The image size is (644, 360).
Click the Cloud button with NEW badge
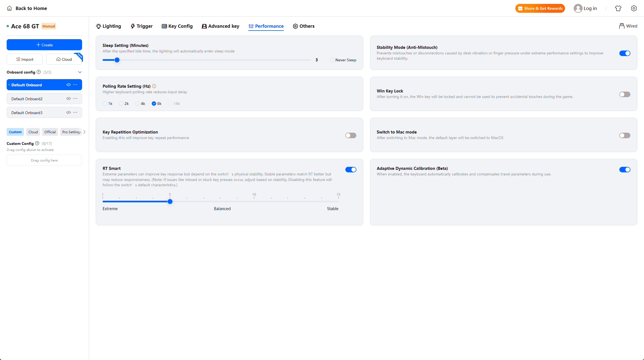coord(64,59)
